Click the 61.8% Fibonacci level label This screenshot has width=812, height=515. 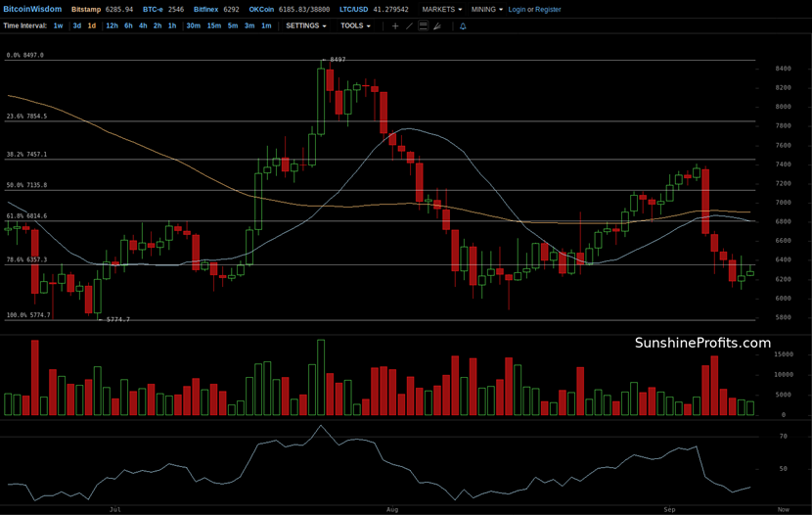coord(26,215)
